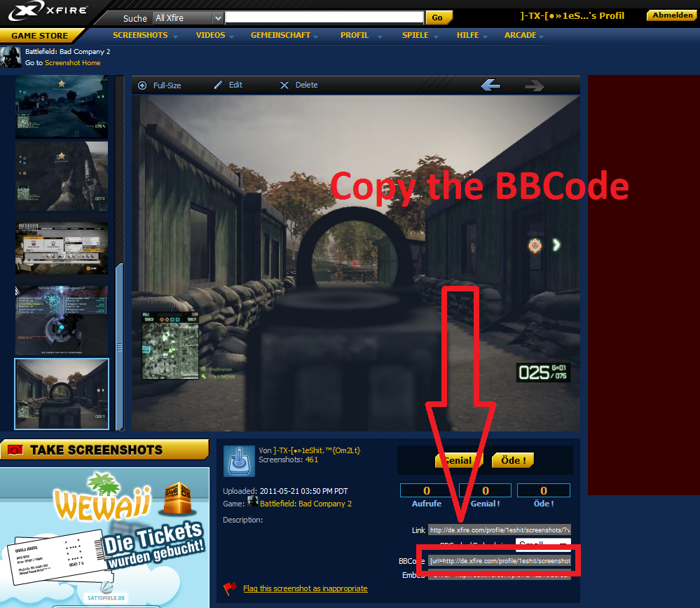Image resolution: width=700 pixels, height=608 pixels.
Task: Click the Delete text button
Action: pyautogui.click(x=306, y=85)
